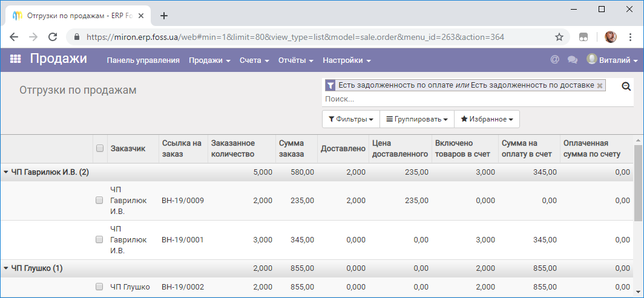Bookmark page with star icon
Screen dimensions: 644x298
point(559,37)
